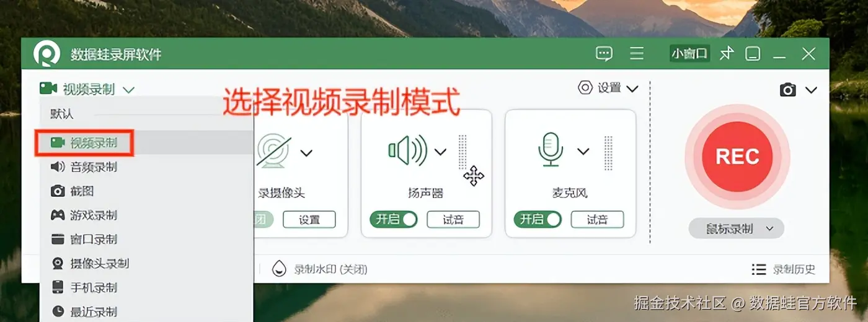This screenshot has width=868, height=322.
Task: Toggle the 扬声器 开启 switch
Action: pos(394,219)
